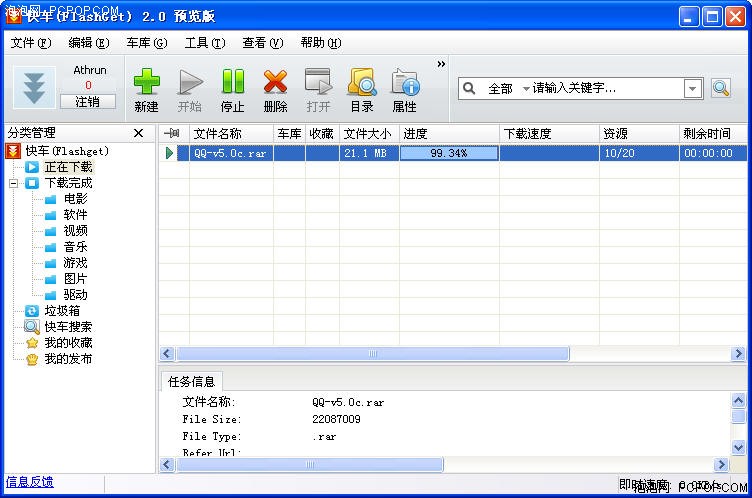The height and width of the screenshot is (498, 752).
Task: Click the 99.34% progress bar
Action: click(x=449, y=153)
